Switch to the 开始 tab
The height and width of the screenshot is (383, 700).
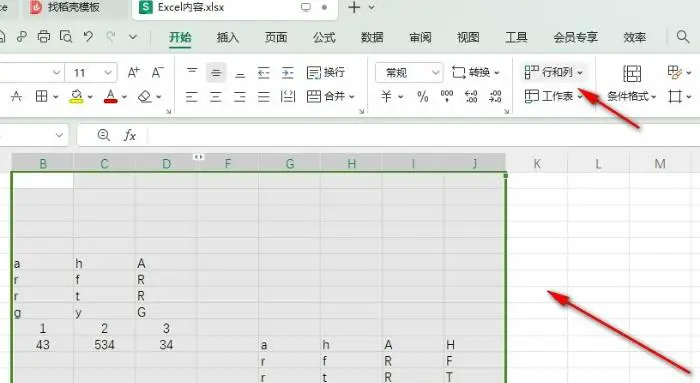(x=180, y=37)
